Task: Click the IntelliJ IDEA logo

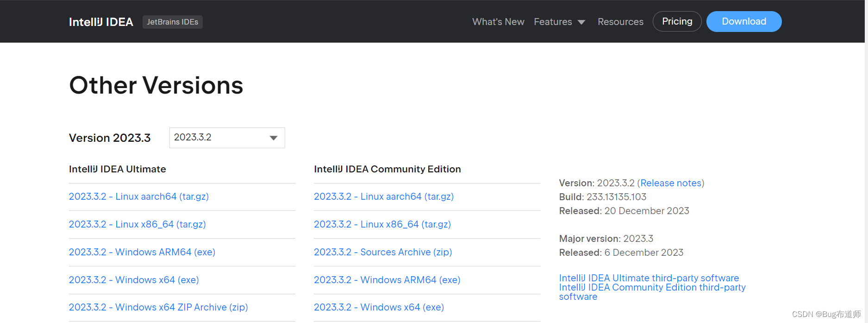Action: click(101, 22)
